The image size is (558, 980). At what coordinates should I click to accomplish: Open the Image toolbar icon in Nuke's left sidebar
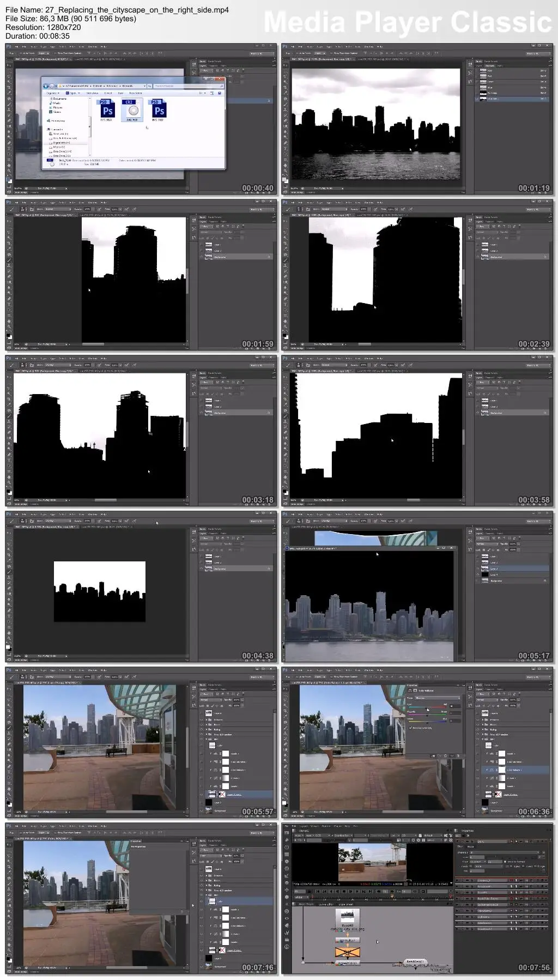point(287,833)
